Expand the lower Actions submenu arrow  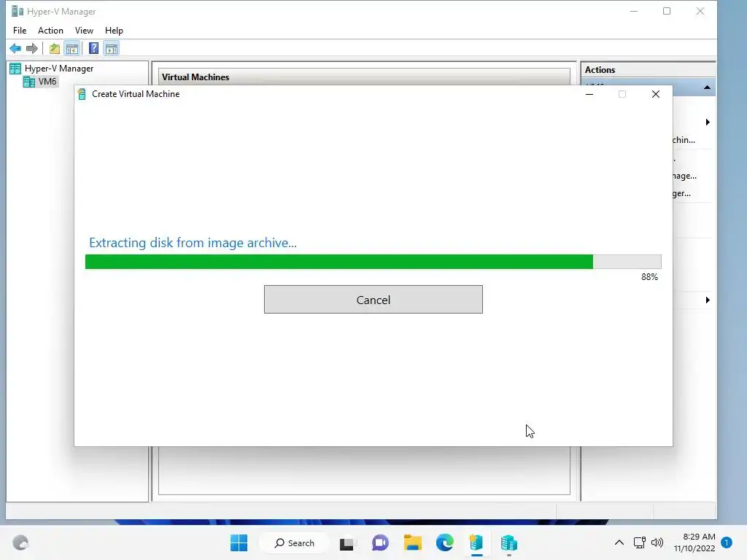[708, 300]
